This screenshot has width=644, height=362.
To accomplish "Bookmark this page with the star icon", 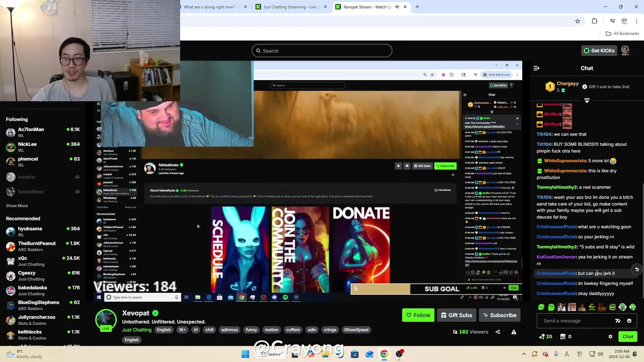I will click(x=578, y=21).
